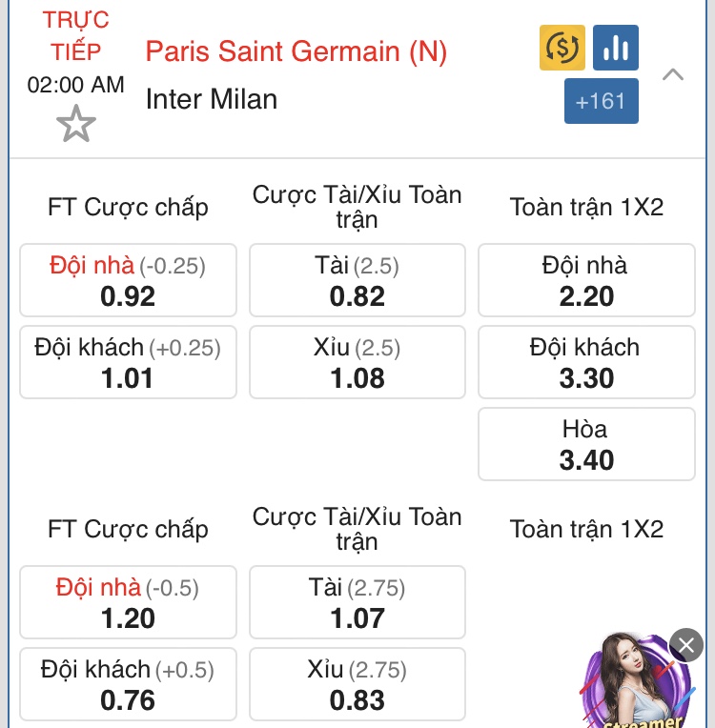Pick Xỉu (2.75) odds 0.83
The width and height of the screenshot is (715, 728).
(x=357, y=684)
